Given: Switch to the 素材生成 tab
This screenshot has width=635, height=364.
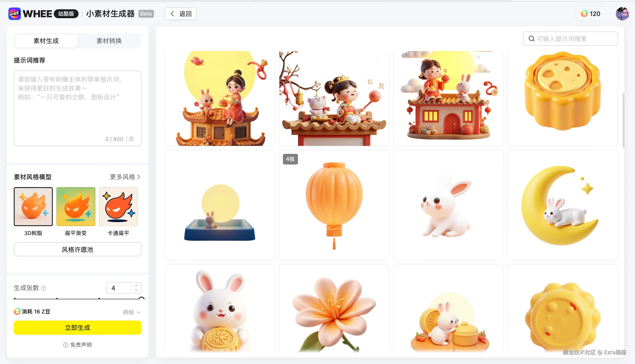Looking at the screenshot, I should [46, 41].
